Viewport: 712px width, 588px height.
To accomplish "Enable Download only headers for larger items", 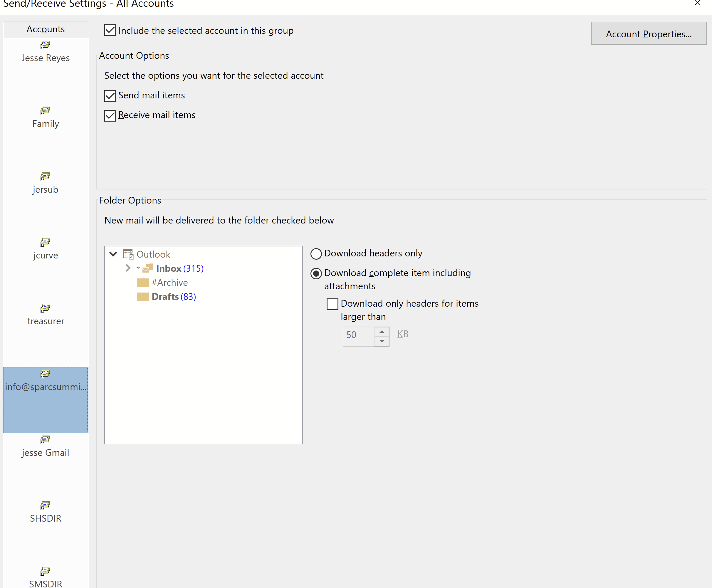I will tap(332, 304).
